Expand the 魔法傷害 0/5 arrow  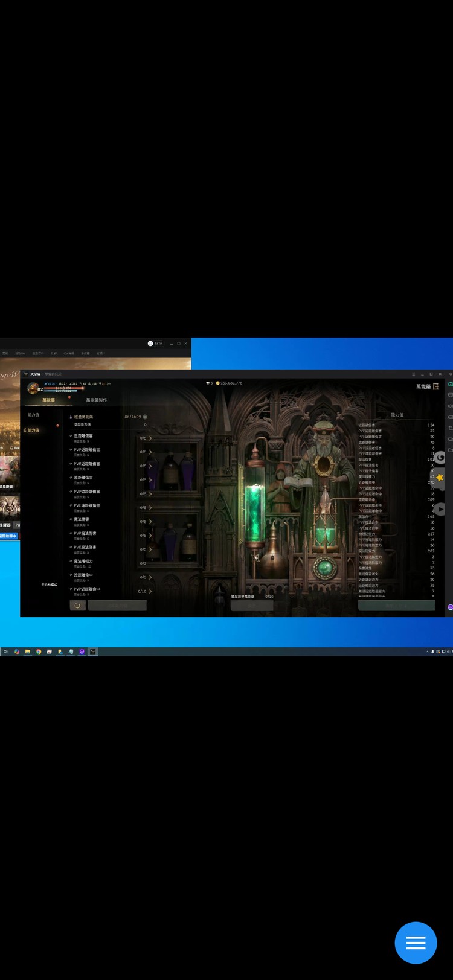[150, 521]
